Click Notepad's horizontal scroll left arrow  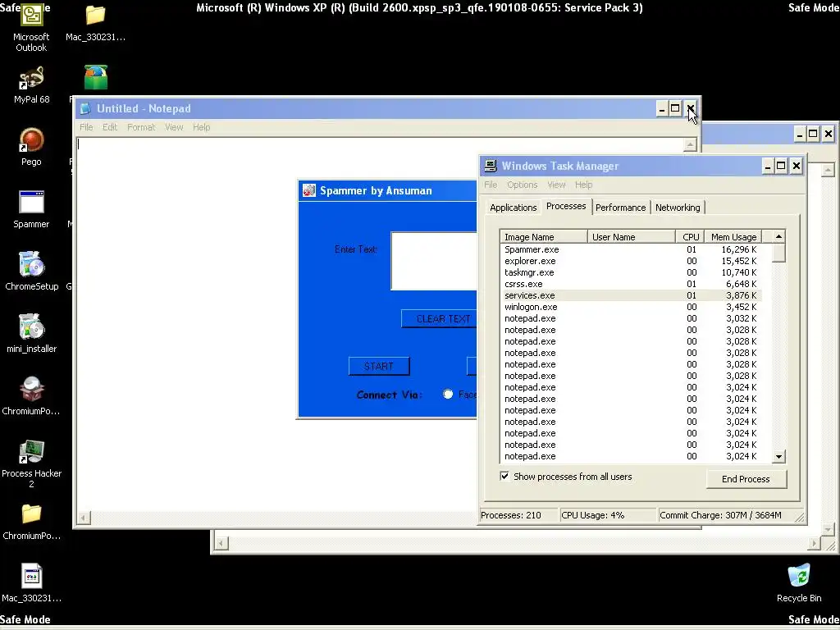84,518
